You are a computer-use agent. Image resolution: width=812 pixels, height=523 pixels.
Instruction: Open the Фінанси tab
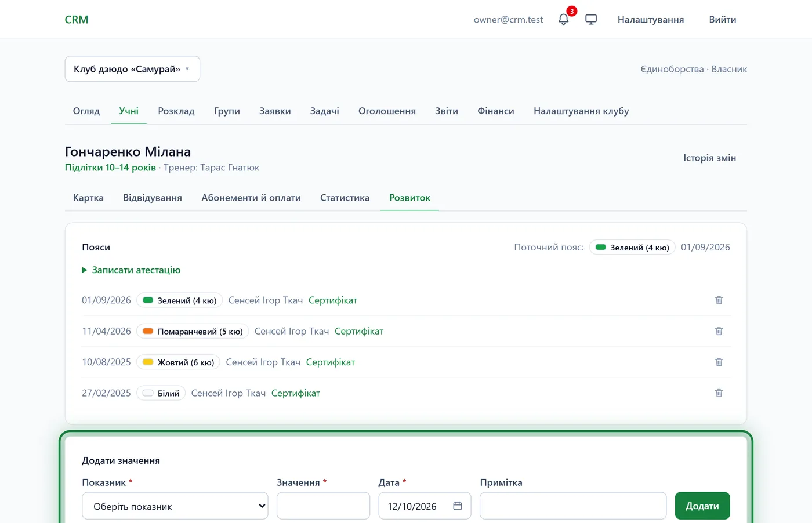click(x=496, y=111)
